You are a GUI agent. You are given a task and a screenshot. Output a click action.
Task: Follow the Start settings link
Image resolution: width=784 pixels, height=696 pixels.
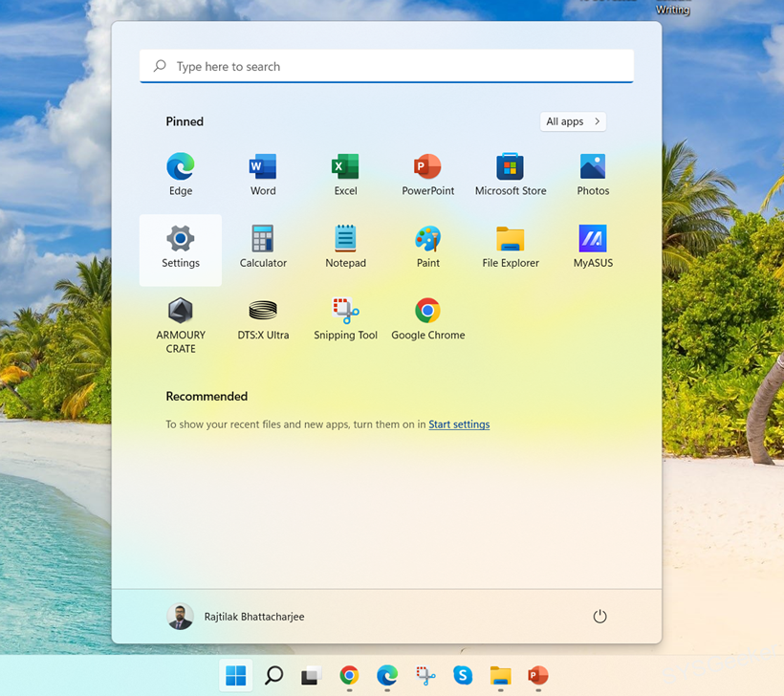[459, 424]
